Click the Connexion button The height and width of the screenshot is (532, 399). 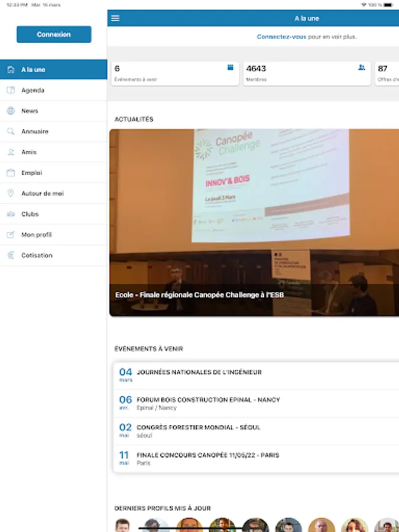54,34
